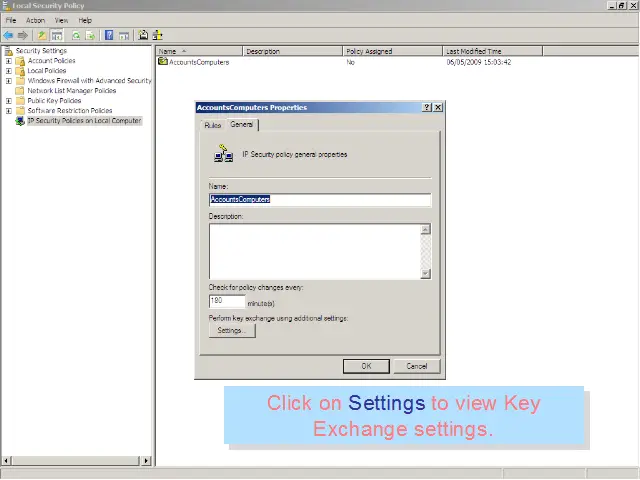640x480 pixels.
Task: Expand the Account Policies tree node
Action: pos(9,61)
